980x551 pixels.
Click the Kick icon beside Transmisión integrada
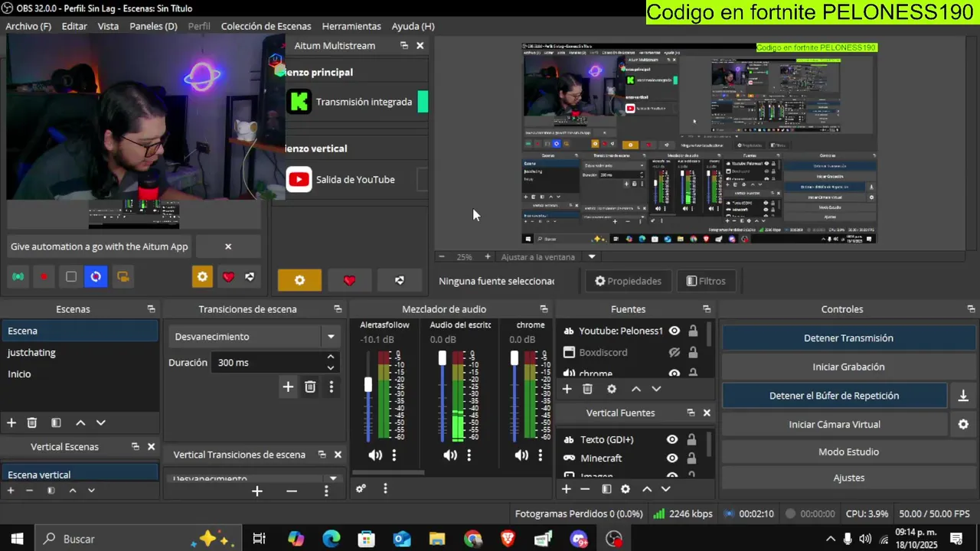coord(299,102)
